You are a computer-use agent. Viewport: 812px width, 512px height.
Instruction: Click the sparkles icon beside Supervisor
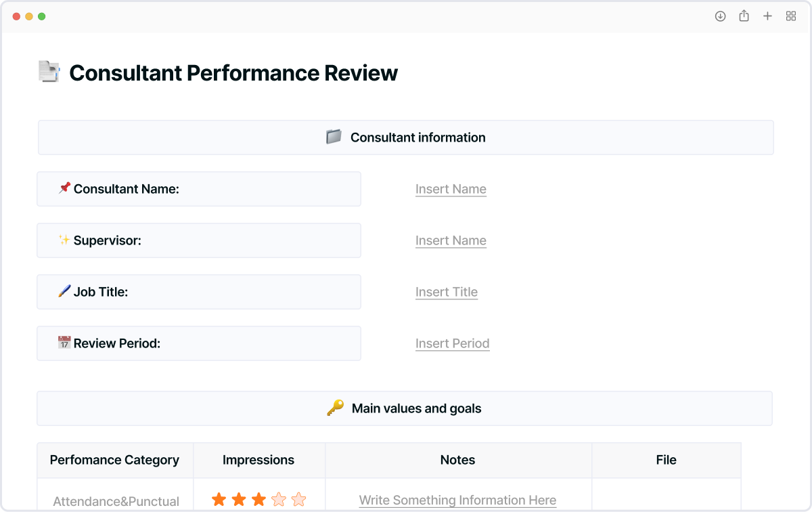[x=63, y=240]
